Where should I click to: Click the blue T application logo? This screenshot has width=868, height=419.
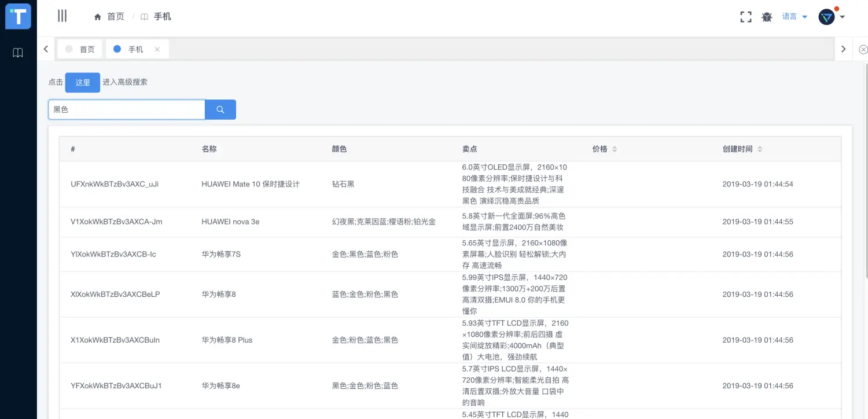18,16
